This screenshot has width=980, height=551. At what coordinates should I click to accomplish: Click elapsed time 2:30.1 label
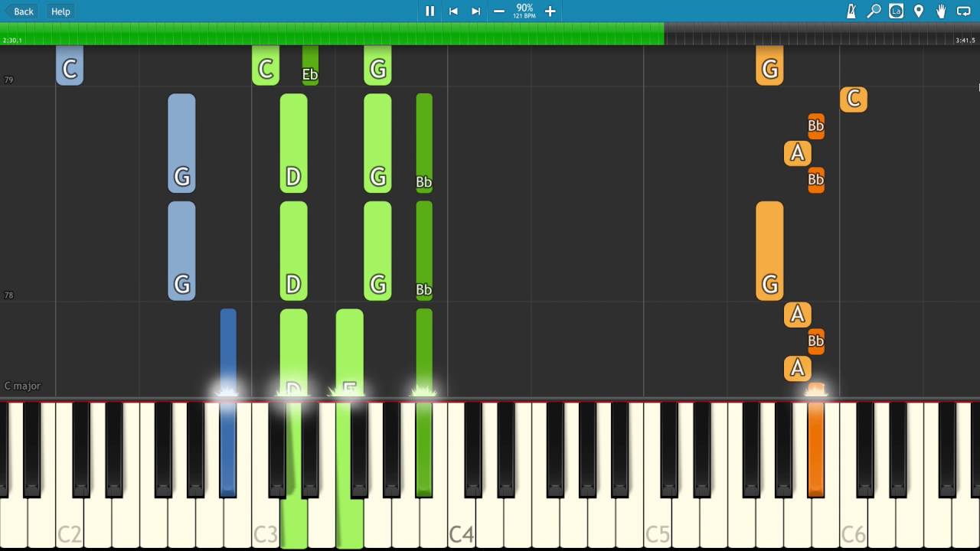pos(12,41)
